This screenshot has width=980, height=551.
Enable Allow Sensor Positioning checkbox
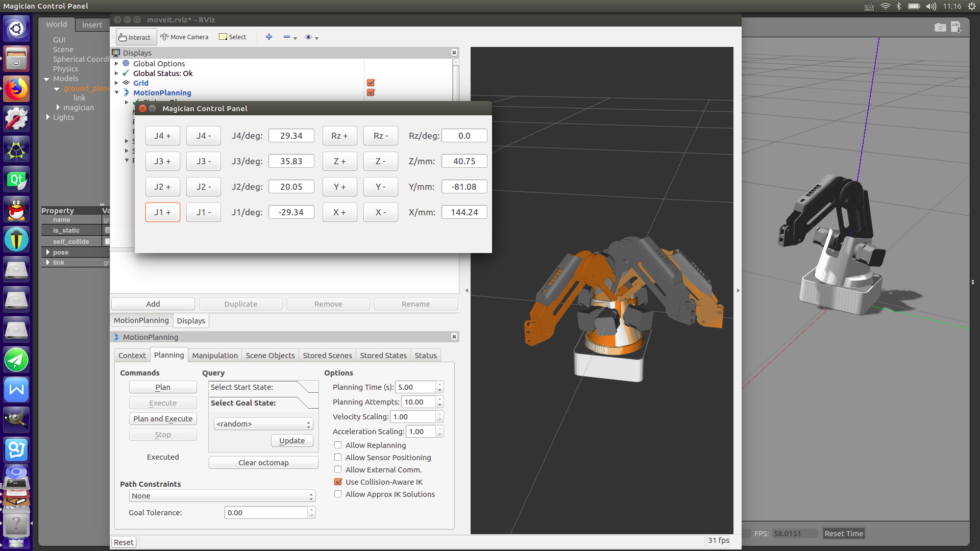click(338, 458)
